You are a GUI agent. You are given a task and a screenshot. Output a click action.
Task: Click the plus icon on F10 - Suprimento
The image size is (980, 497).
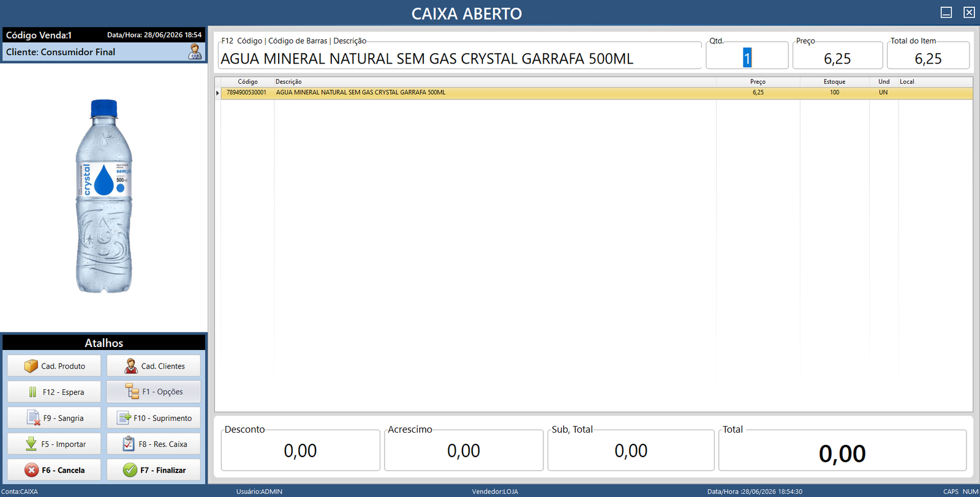point(124,418)
